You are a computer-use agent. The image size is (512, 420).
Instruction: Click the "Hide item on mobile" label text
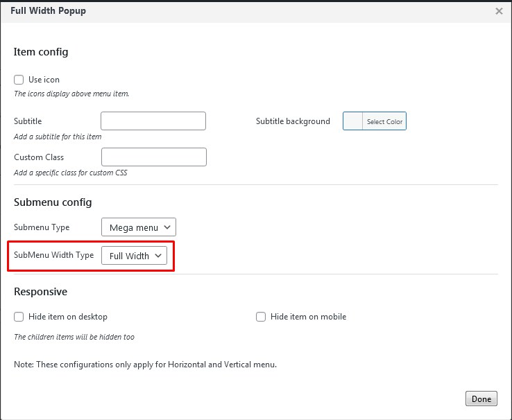pyautogui.click(x=308, y=317)
